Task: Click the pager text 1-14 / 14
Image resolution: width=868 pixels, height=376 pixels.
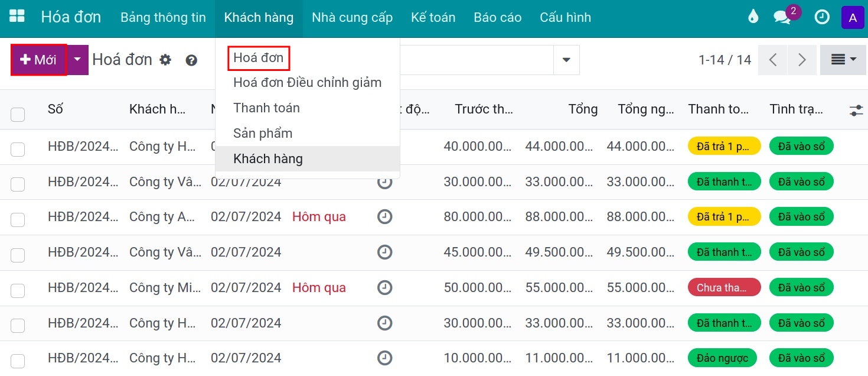Action: 725,60
